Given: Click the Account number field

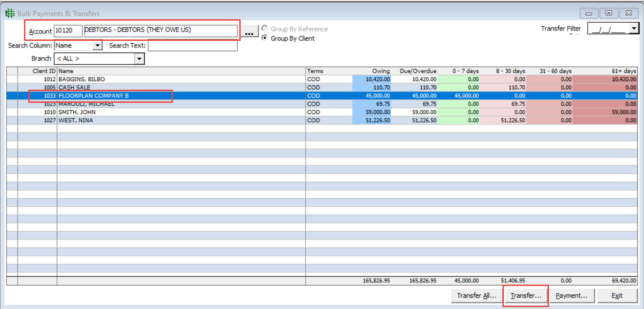Looking at the screenshot, I should [68, 31].
